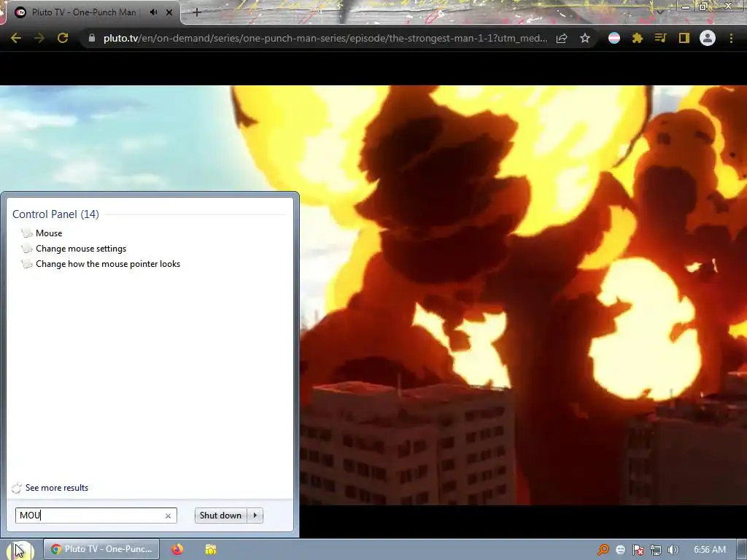Open the file explorer taskbar icon
Screen dimensions: 747x560
click(211, 549)
